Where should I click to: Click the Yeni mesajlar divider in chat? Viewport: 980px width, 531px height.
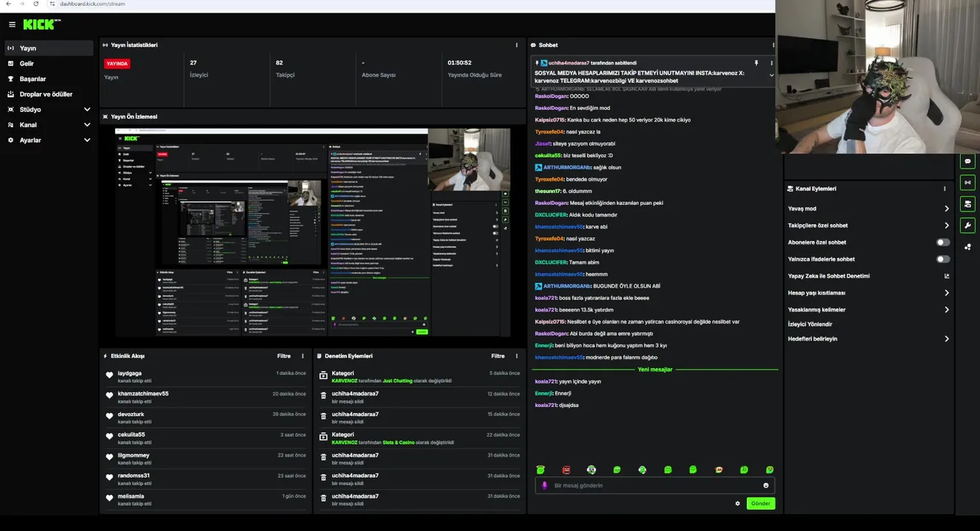click(655, 369)
